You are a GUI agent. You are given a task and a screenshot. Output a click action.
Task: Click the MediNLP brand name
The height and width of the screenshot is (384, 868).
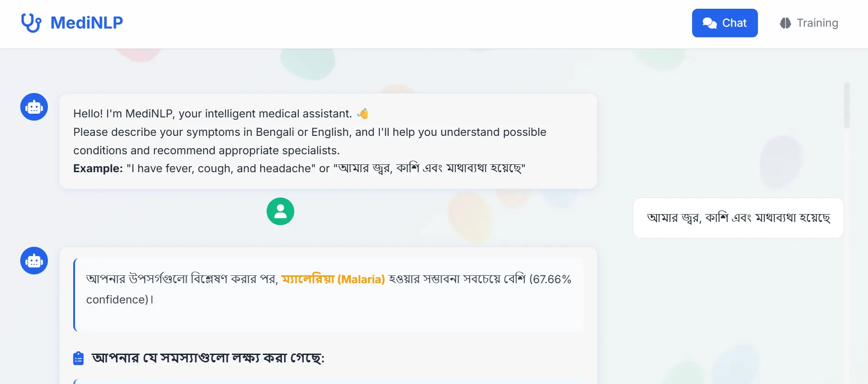87,23
